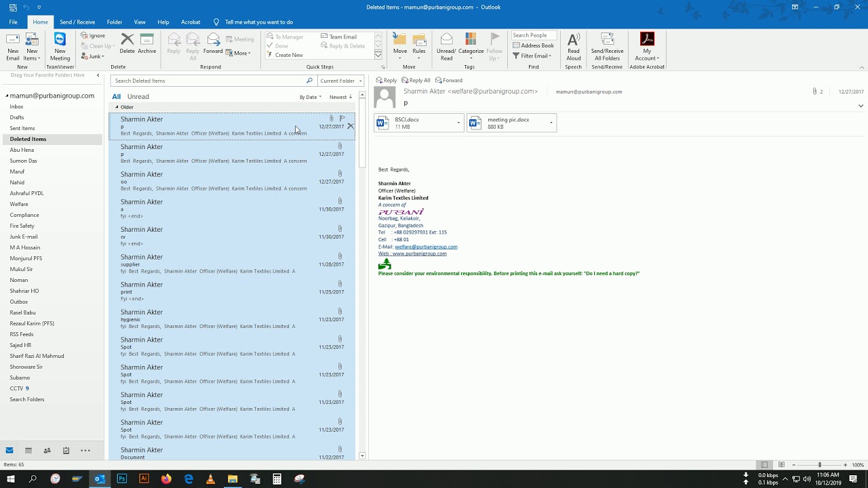The width and height of the screenshot is (868, 488).
Task: Zoom in with plus button
Action: click(845, 465)
